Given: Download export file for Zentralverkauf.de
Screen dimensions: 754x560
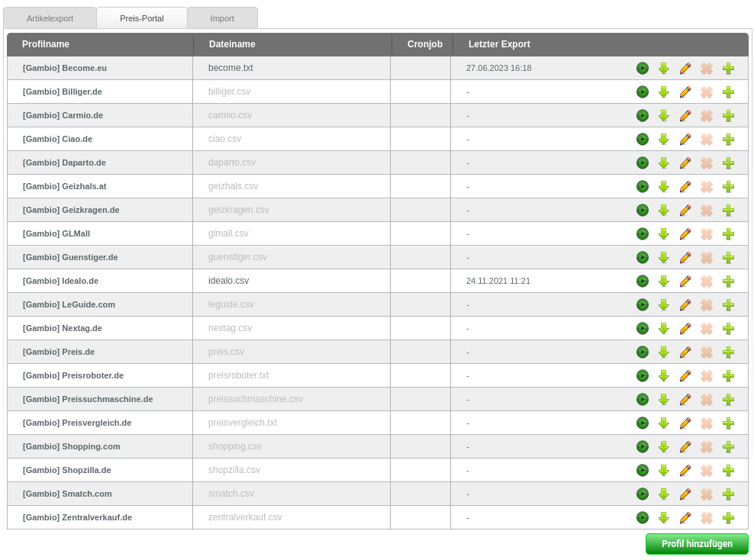Looking at the screenshot, I should pyautogui.click(x=664, y=518).
